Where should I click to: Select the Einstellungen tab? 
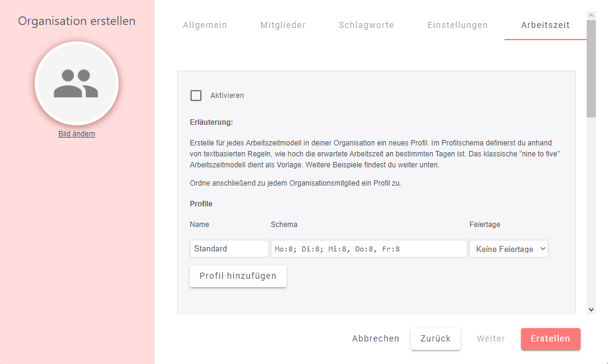[458, 25]
